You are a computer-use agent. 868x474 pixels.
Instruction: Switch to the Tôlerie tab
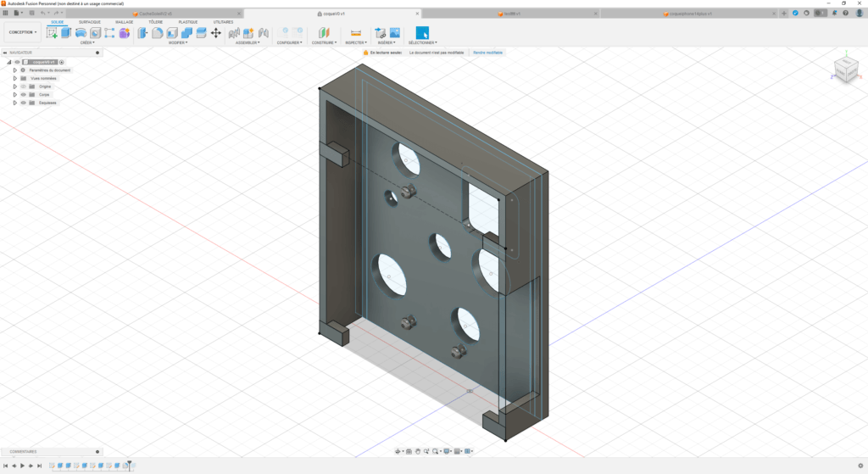(x=156, y=22)
